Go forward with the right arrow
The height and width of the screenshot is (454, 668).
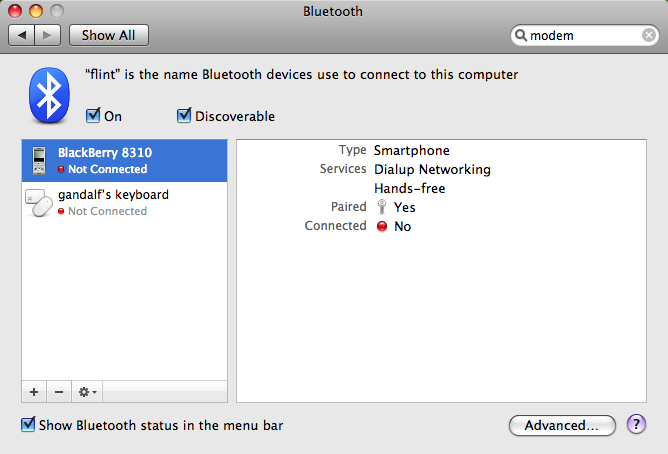[47, 35]
